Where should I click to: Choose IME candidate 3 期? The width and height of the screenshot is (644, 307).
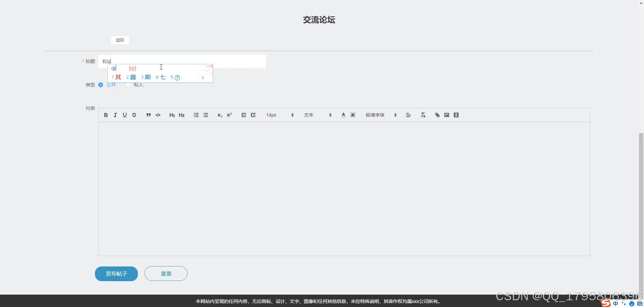(x=146, y=77)
